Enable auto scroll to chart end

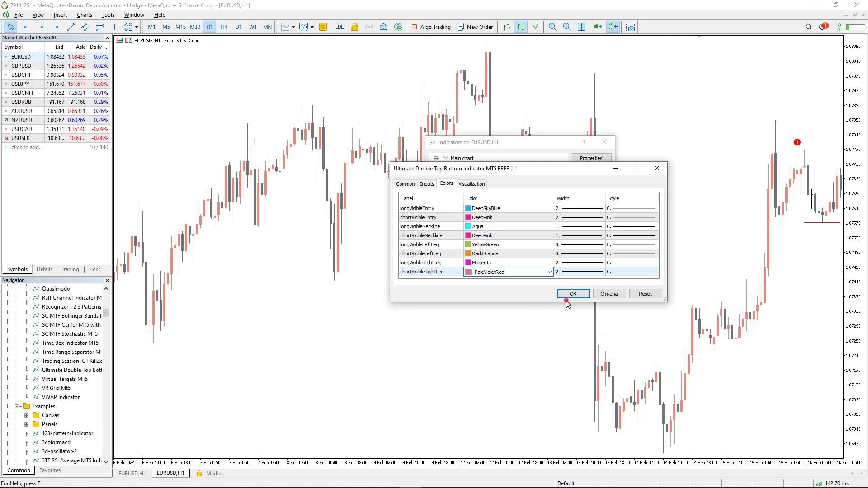tap(598, 27)
